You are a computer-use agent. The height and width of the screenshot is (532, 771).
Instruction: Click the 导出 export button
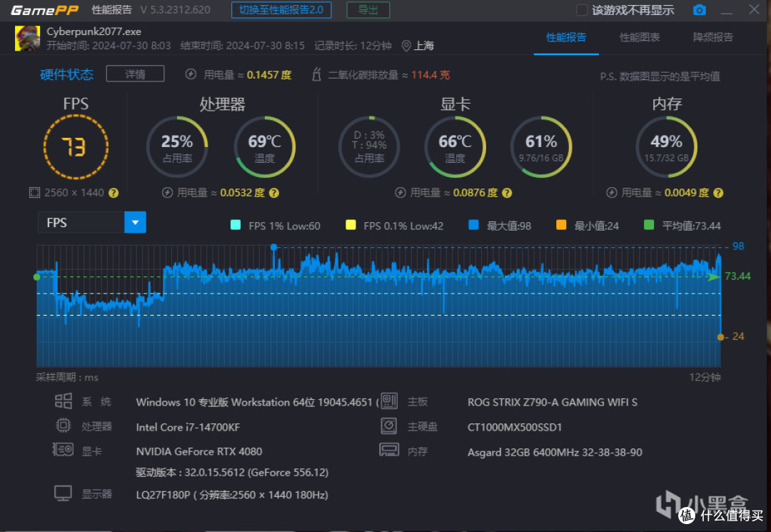pyautogui.click(x=368, y=10)
